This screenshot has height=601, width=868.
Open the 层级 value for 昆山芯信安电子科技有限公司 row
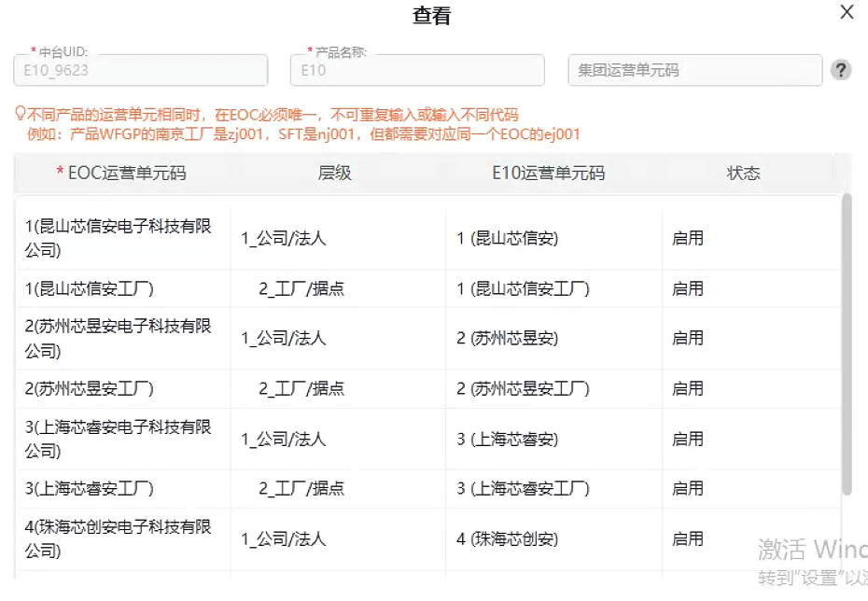click(x=284, y=239)
